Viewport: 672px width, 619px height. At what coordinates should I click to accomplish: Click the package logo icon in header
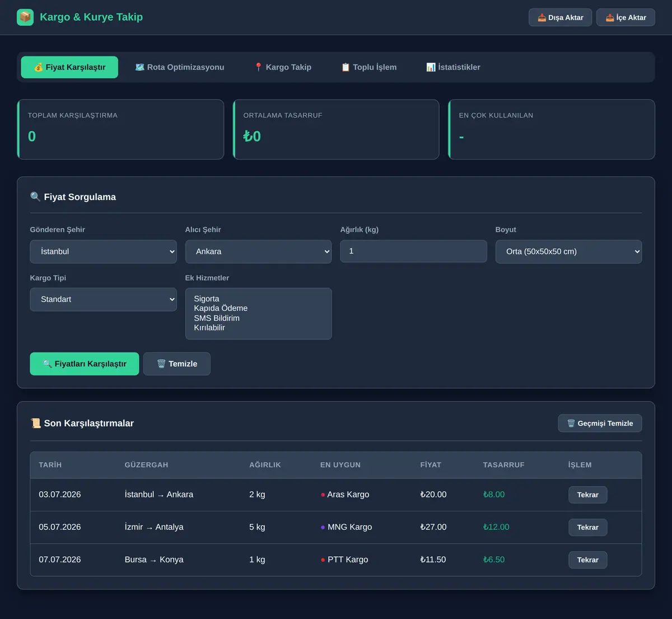(25, 17)
